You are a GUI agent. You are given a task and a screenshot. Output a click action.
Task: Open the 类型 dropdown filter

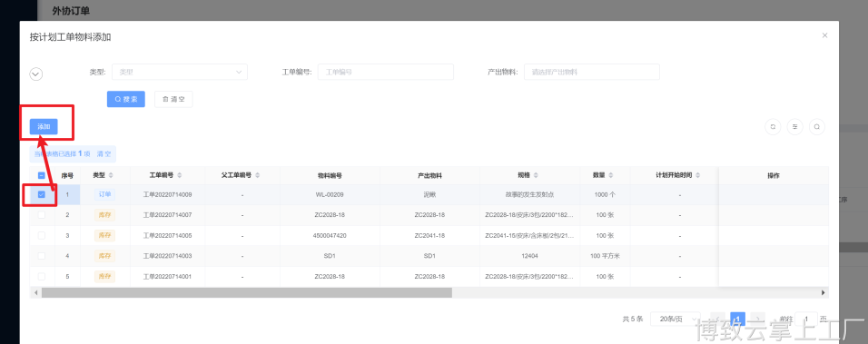click(x=180, y=72)
